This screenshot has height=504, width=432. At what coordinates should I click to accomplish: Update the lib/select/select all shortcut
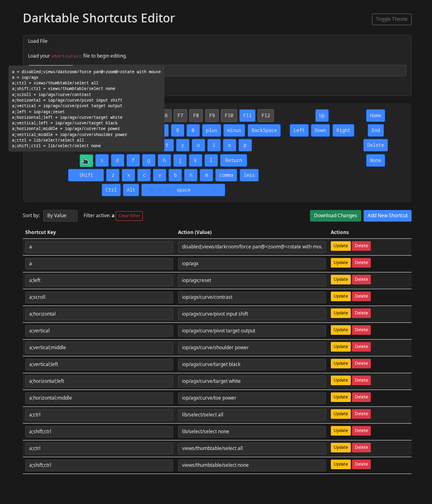[x=340, y=414]
